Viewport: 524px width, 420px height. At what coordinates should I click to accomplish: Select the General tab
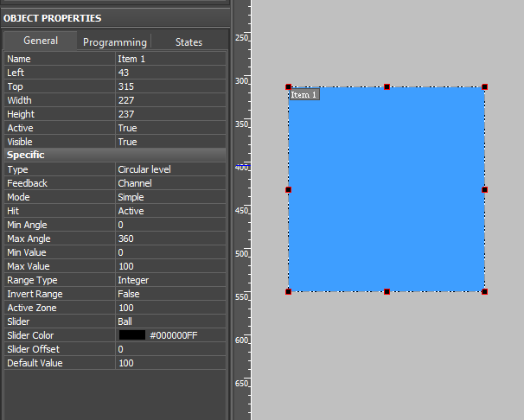41,41
